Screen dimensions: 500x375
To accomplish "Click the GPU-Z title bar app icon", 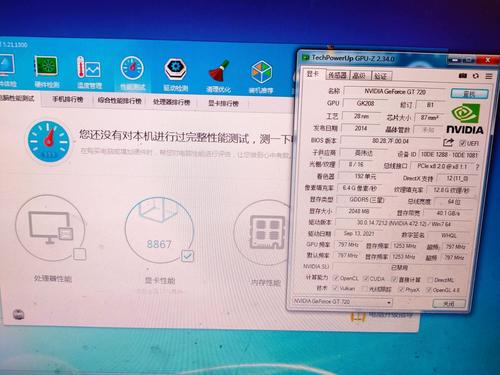I will click(x=305, y=58).
